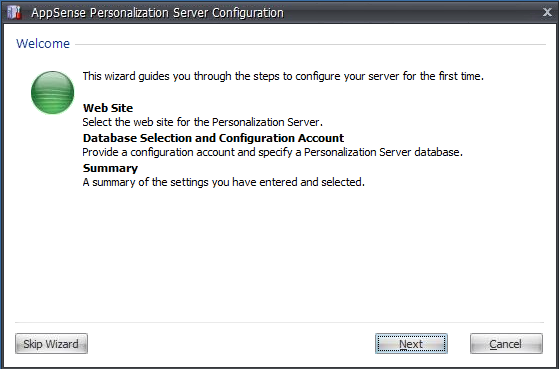Click the AppSense app icon in title bar
The width and height of the screenshot is (559, 369).
[14, 12]
